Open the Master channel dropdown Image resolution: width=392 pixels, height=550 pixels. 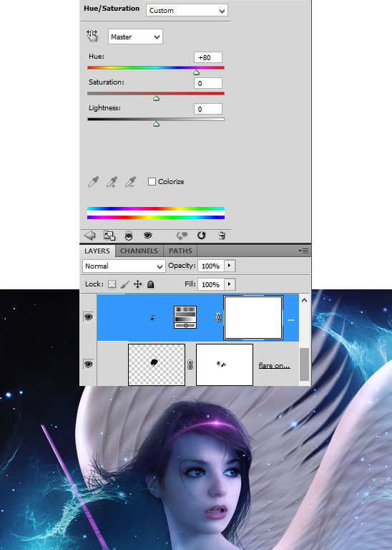coord(135,37)
